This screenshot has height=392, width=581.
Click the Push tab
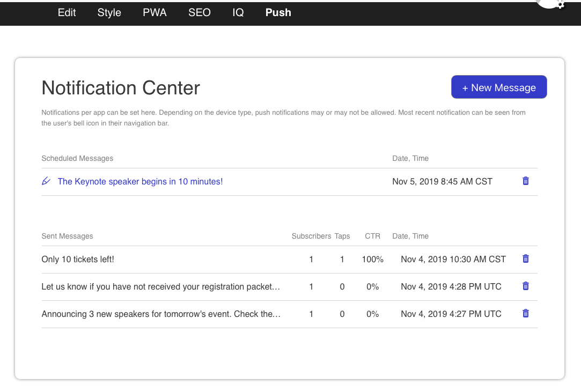click(278, 12)
